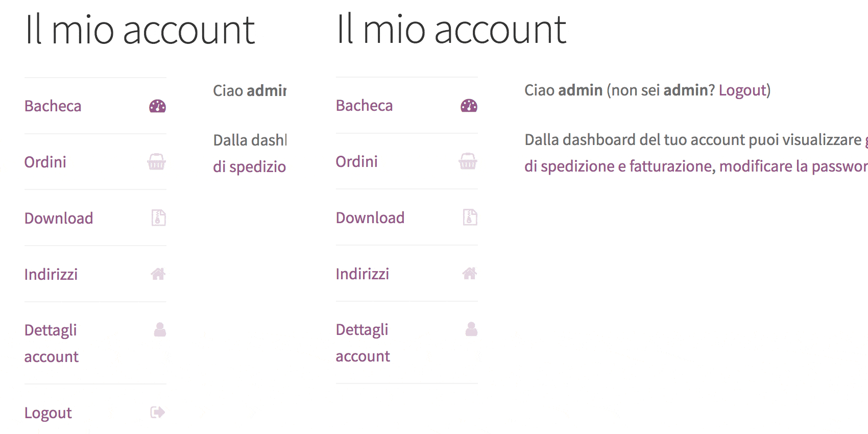Click 'modificare la password' link text
Image resolution: width=868 pixels, height=434 pixels.
(x=793, y=166)
